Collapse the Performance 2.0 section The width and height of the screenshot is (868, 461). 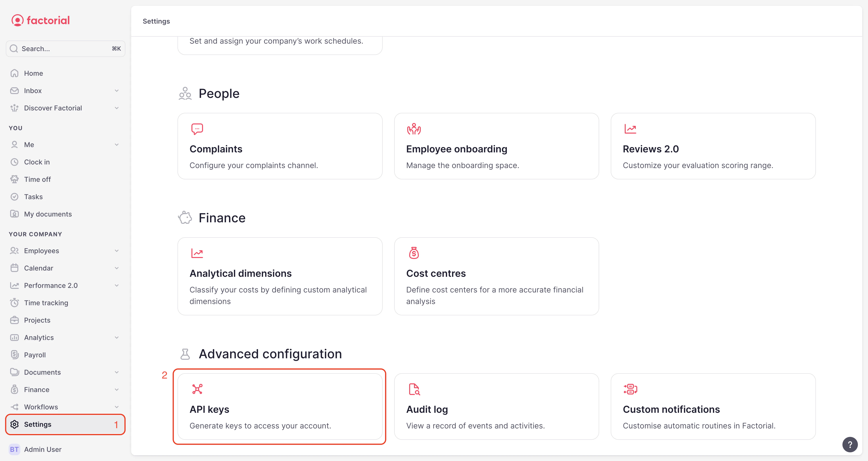[117, 285]
